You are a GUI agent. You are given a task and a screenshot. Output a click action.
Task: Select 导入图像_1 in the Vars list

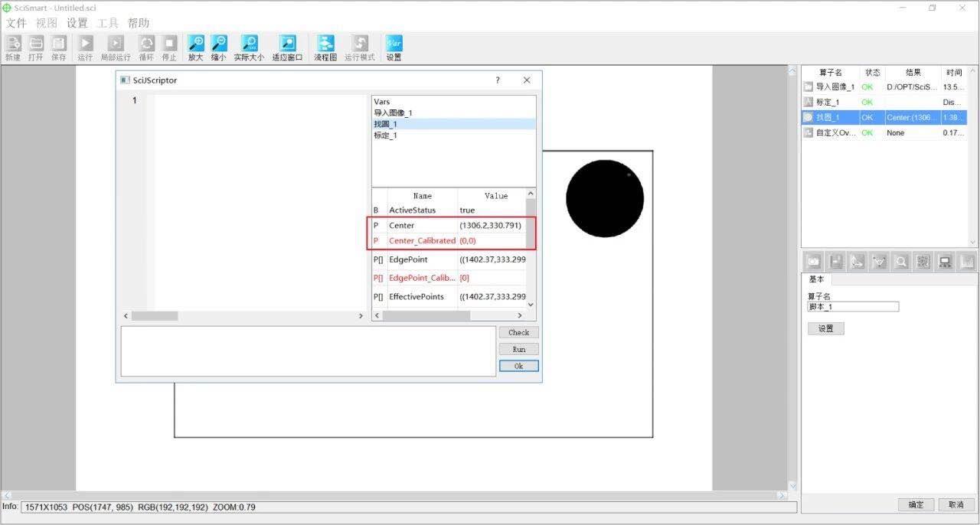[x=393, y=112]
